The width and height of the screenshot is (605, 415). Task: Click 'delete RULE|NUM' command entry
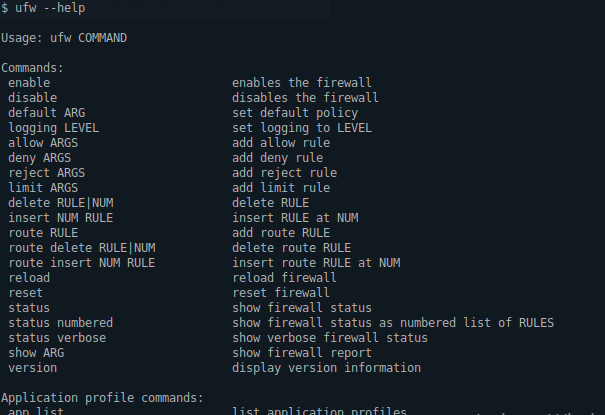61,203
